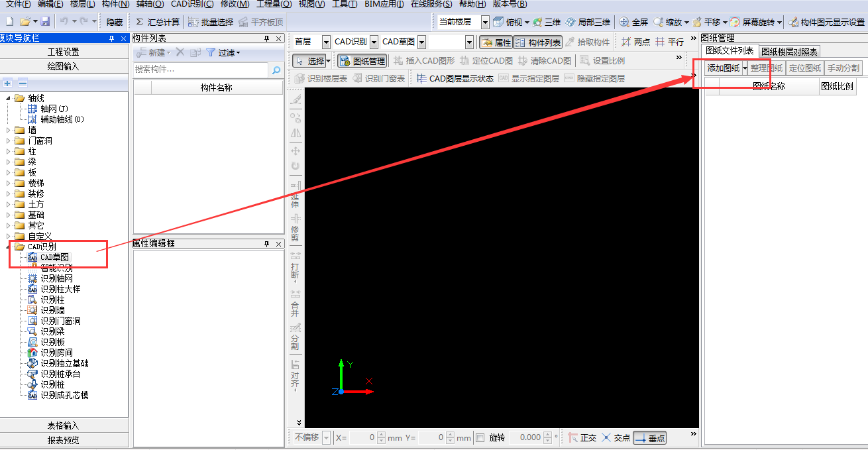Image resolution: width=868 pixels, height=450 pixels.
Task: Select 识别柱大样 tree item
Action: (x=54, y=289)
